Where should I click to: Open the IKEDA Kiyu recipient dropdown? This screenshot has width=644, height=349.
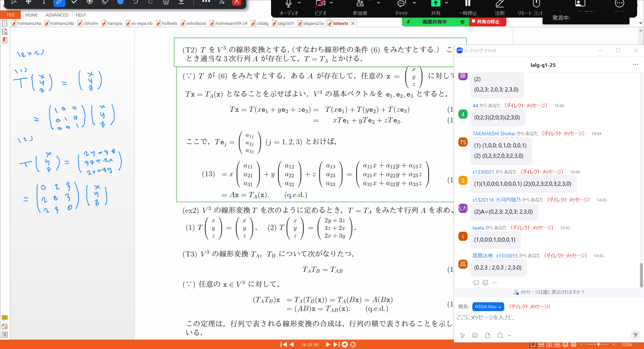tap(488, 307)
